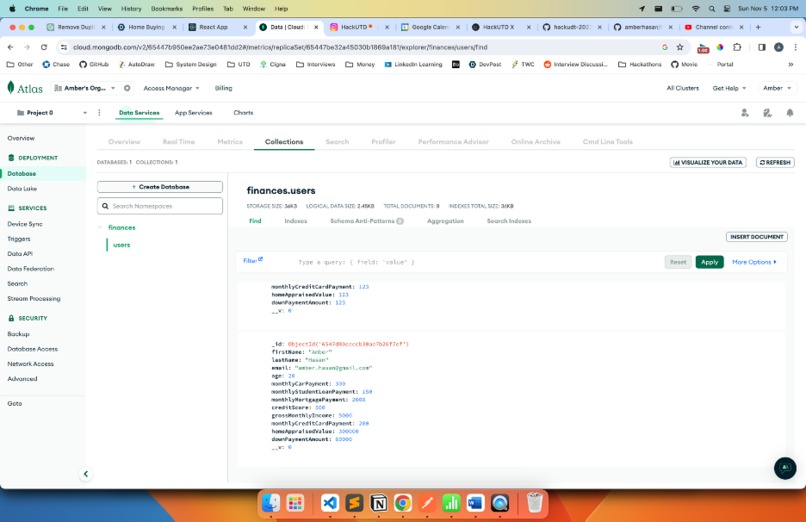Open Launchpad from the dock
This screenshot has width=806, height=522.
pyautogui.click(x=296, y=503)
